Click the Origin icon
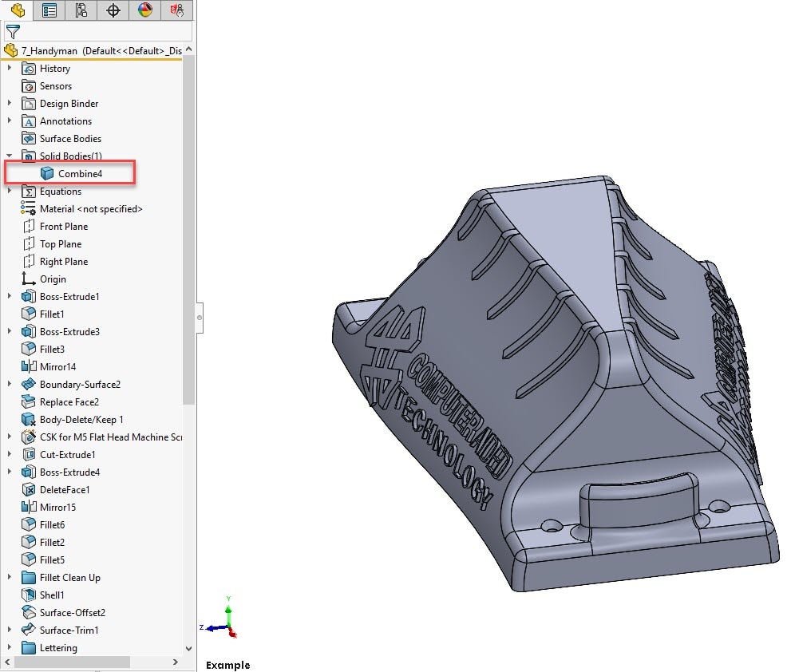 [29, 279]
